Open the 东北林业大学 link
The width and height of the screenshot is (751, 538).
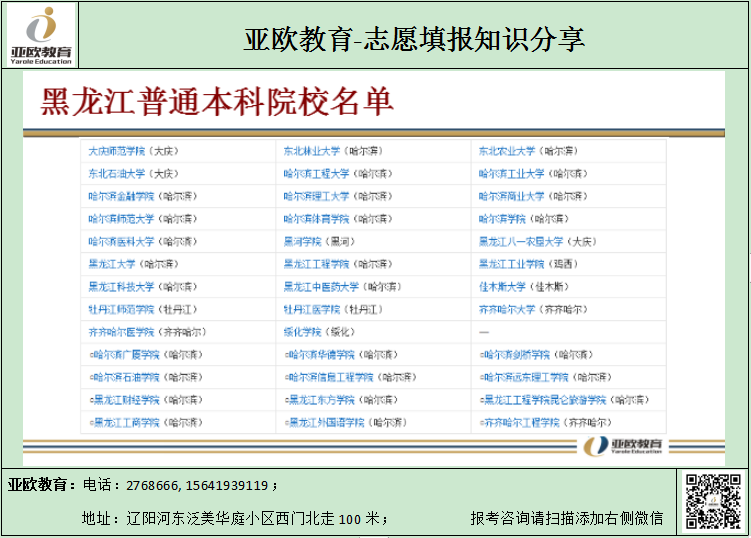(x=312, y=151)
